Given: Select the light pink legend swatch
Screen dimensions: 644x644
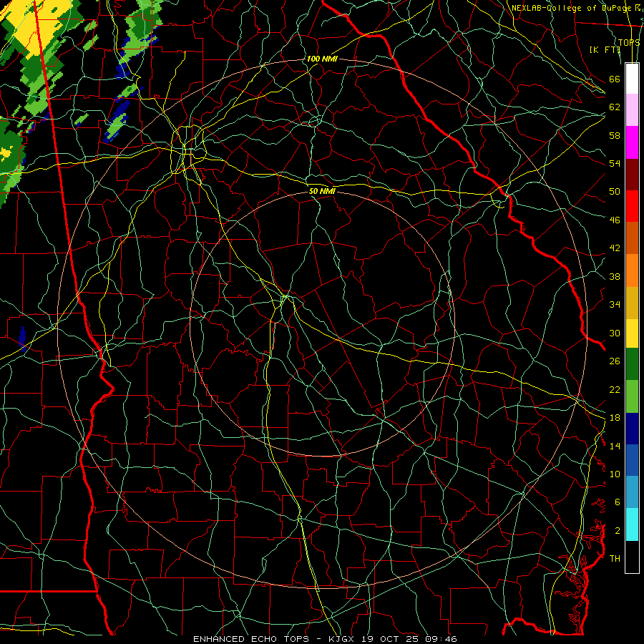Looking at the screenshot, I should point(632,110).
